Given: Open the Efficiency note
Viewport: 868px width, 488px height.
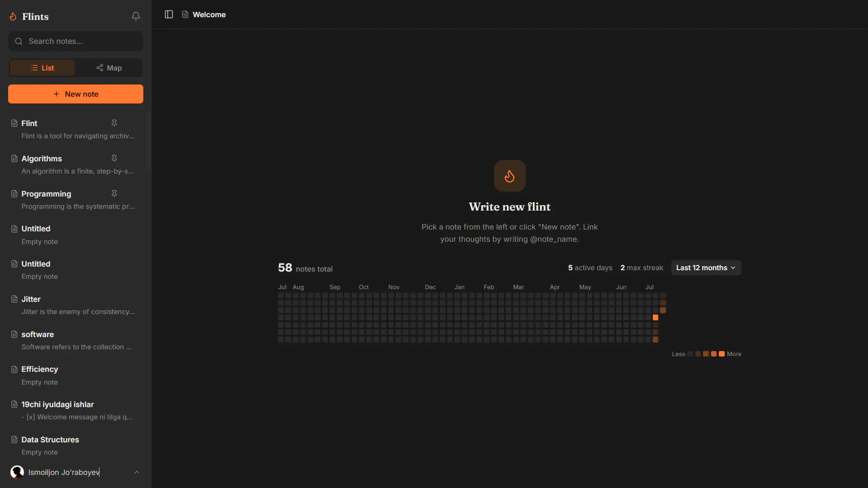Looking at the screenshot, I should (75, 375).
